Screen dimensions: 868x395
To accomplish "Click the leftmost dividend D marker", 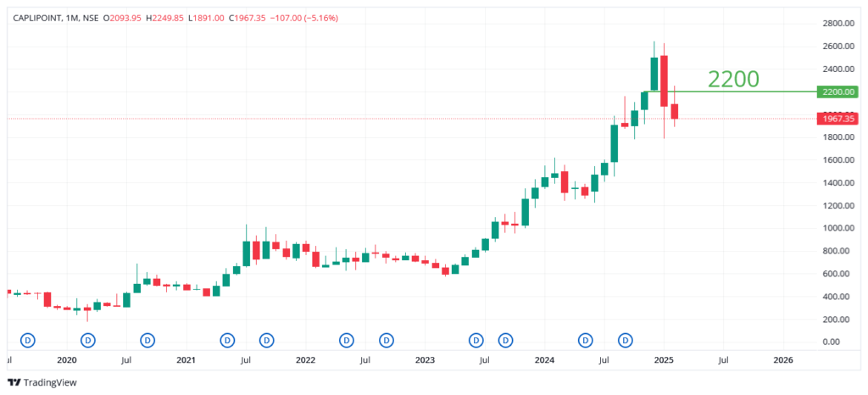I will coord(28,340).
